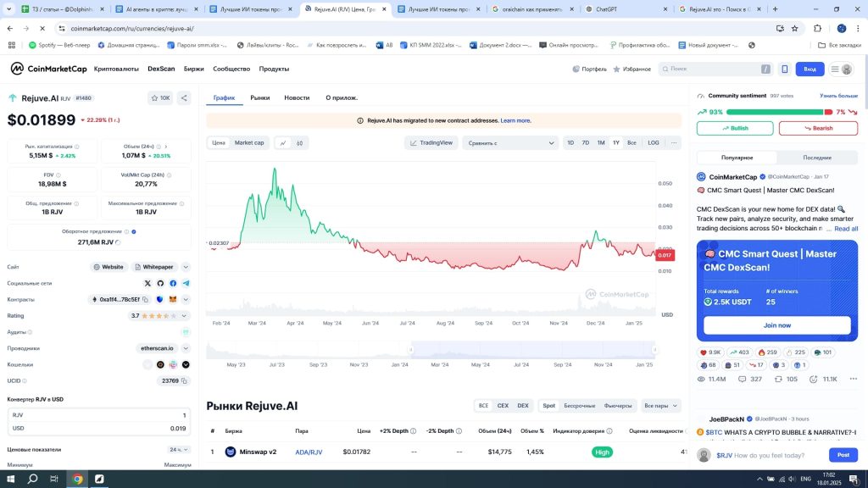Click the blue shield icon in contracts row
The height and width of the screenshot is (488, 868).
pyautogui.click(x=159, y=299)
